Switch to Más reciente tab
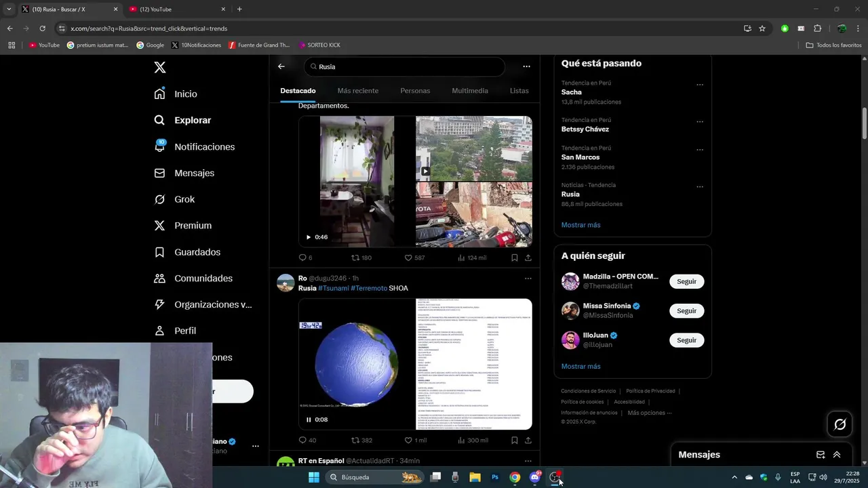 tap(358, 91)
